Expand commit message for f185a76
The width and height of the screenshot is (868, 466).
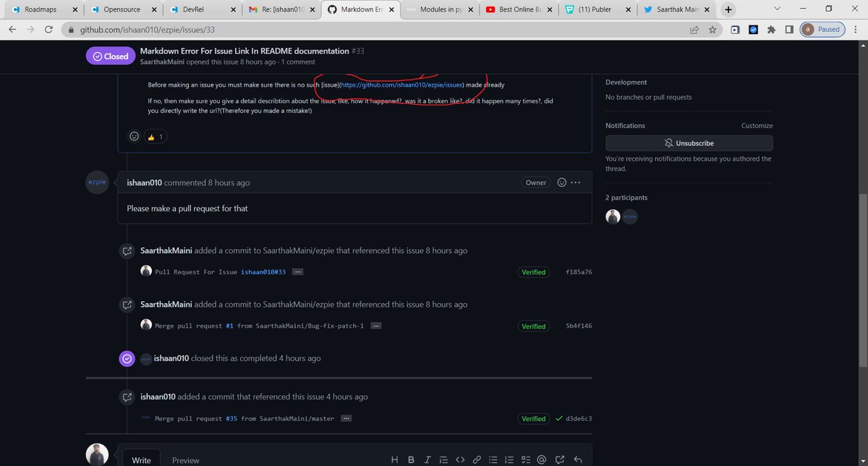point(297,271)
